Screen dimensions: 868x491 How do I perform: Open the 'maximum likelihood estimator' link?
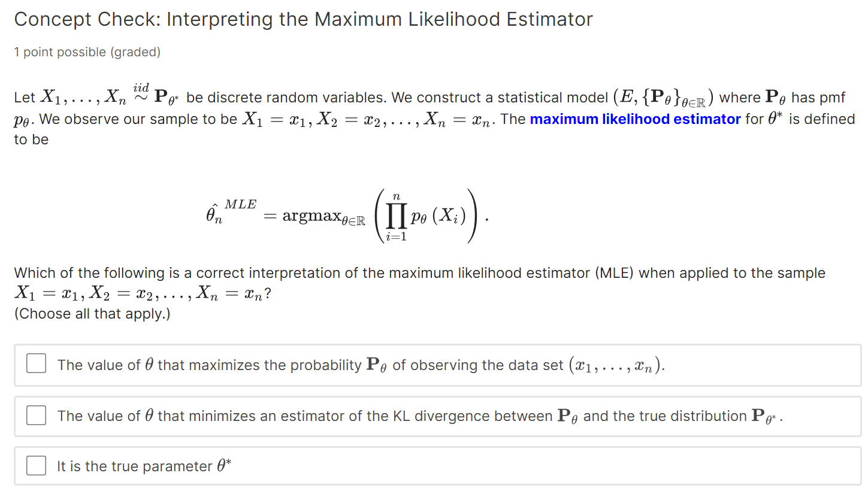(635, 119)
